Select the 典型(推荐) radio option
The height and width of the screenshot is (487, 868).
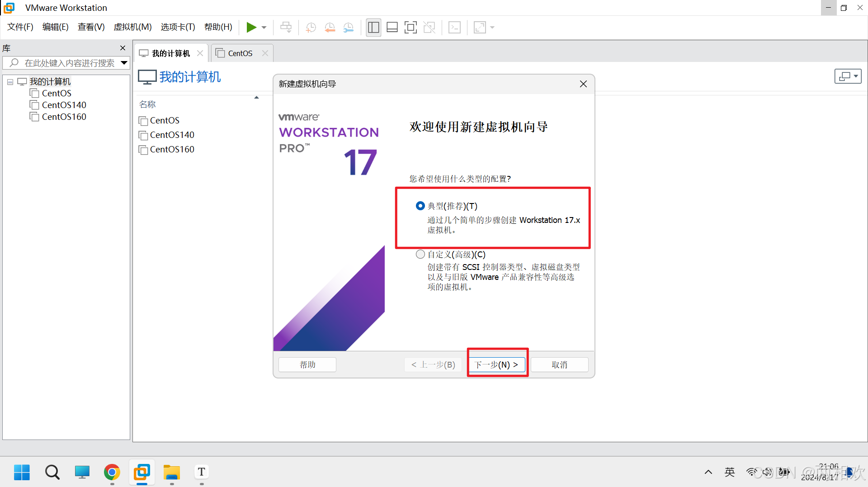coord(420,206)
